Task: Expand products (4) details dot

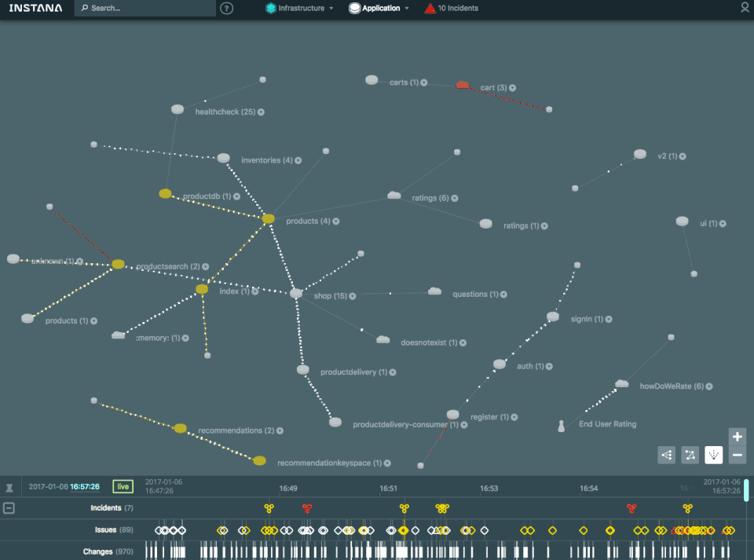Action: click(x=336, y=221)
